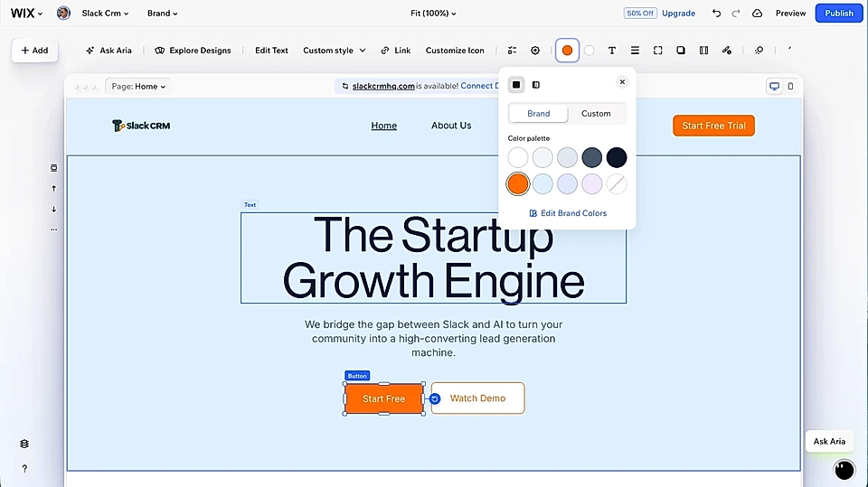Click the SlackCRM logo
This screenshot has width=868, height=487.
[x=141, y=126]
